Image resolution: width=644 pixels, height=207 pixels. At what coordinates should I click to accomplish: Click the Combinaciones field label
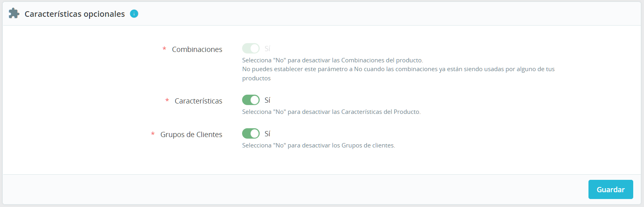pyautogui.click(x=197, y=49)
